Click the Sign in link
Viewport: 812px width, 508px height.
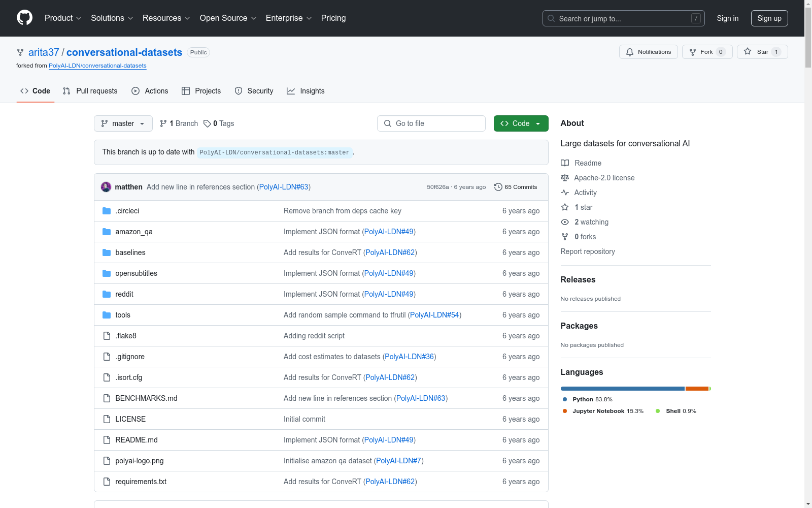tap(728, 18)
